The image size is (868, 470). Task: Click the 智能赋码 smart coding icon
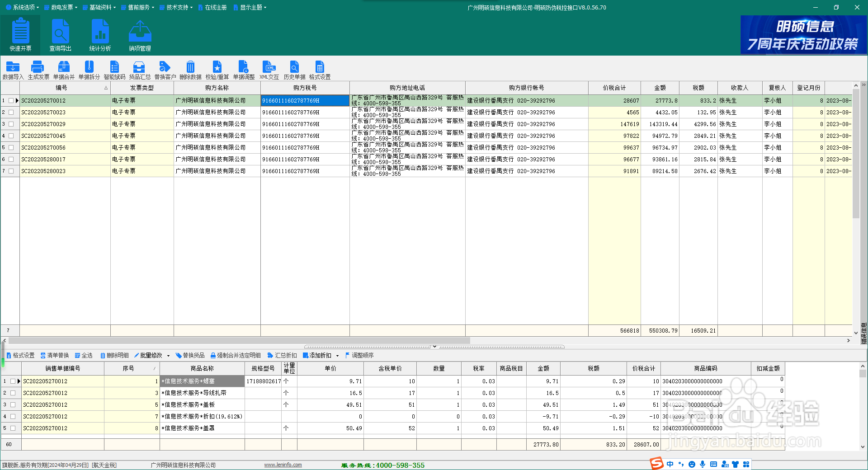click(x=114, y=70)
